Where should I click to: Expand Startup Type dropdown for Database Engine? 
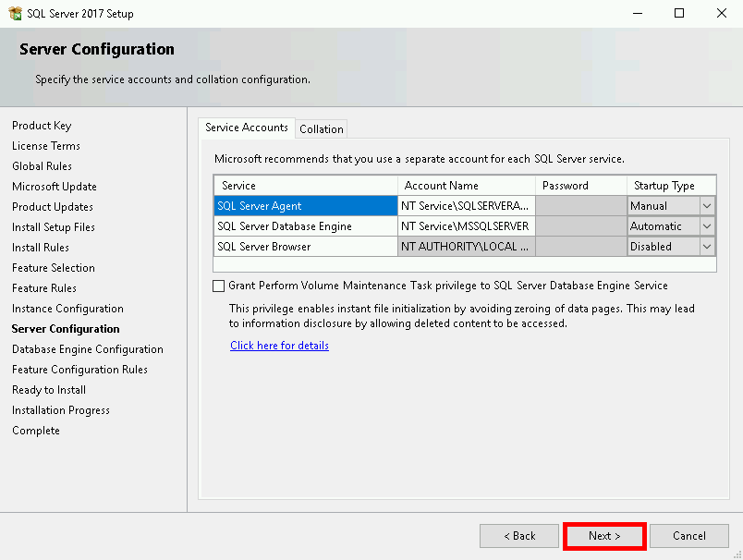707,226
